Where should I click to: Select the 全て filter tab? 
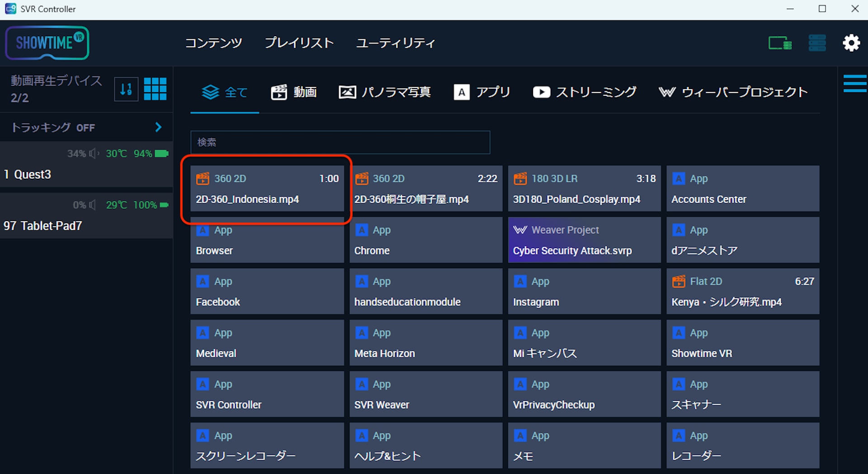click(x=225, y=92)
